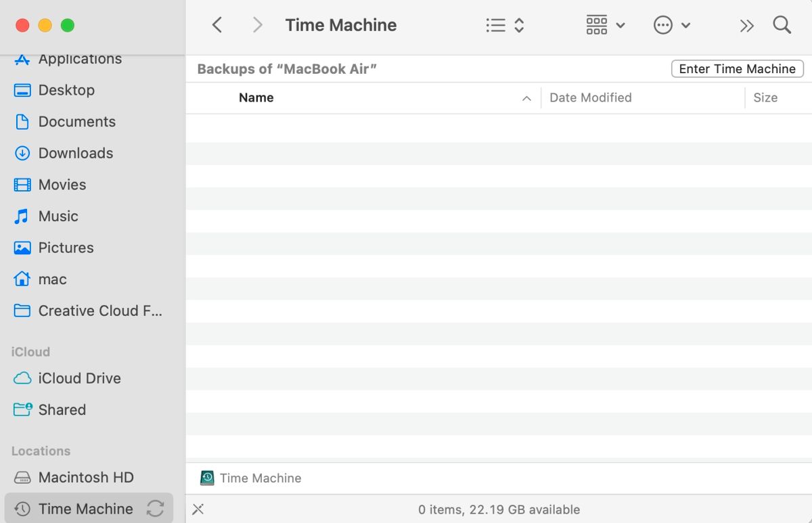Select the Time Machine item in path bar
Viewport: 812px width, 523px height.
251,478
